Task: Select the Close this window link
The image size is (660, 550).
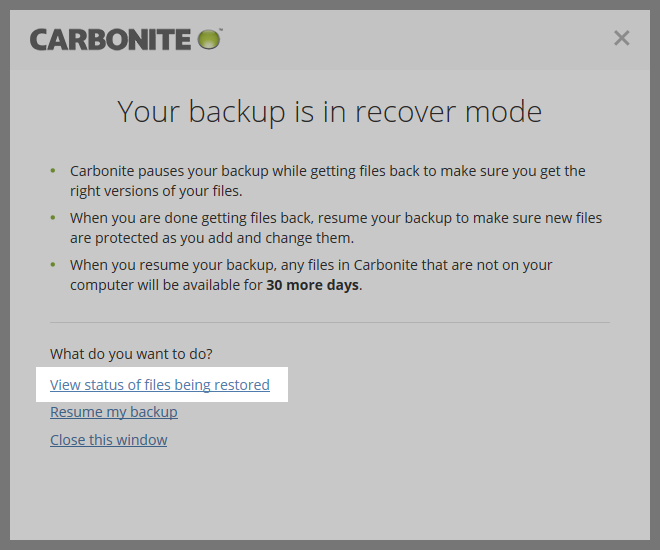Action: pos(109,440)
